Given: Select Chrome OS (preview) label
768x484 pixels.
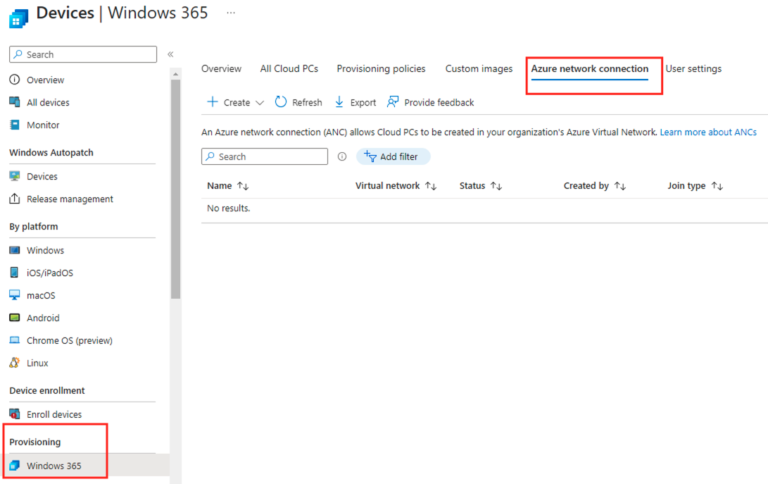Looking at the screenshot, I should 70,340.
